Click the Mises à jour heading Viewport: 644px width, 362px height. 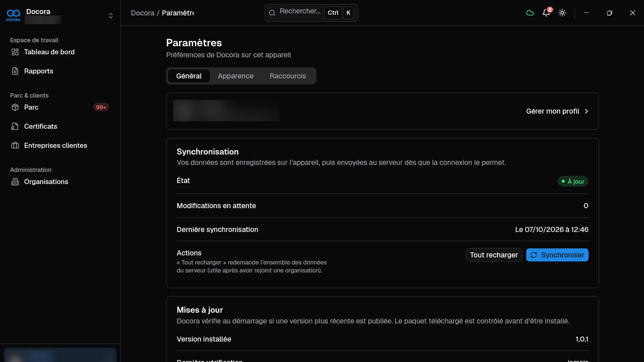click(x=200, y=310)
